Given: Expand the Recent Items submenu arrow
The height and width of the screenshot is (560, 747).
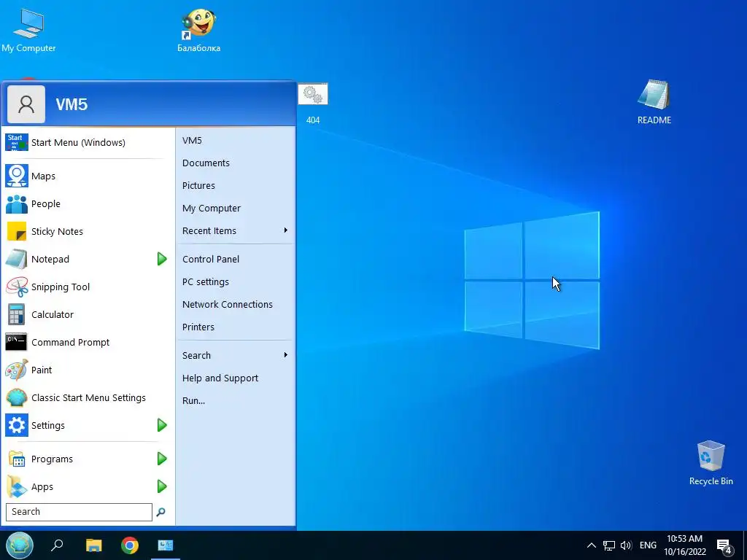Looking at the screenshot, I should pos(286,230).
